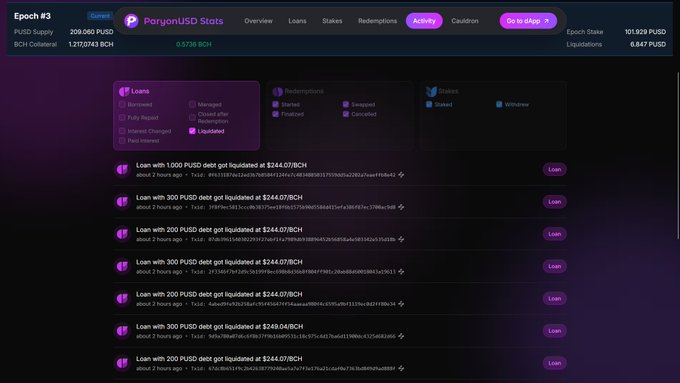Copy the Txid starting with 3f8f

[x=401, y=207]
